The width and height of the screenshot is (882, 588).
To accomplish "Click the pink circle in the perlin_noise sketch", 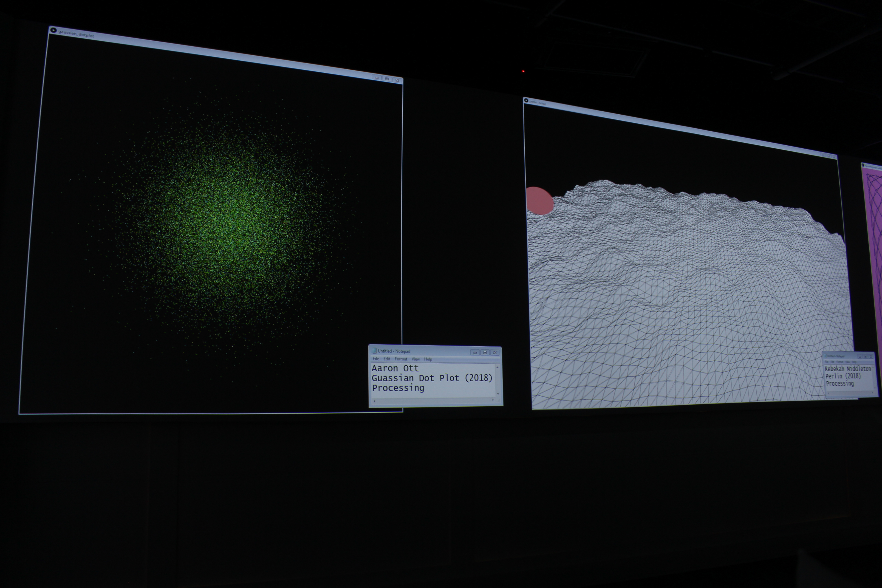I will pos(539,201).
